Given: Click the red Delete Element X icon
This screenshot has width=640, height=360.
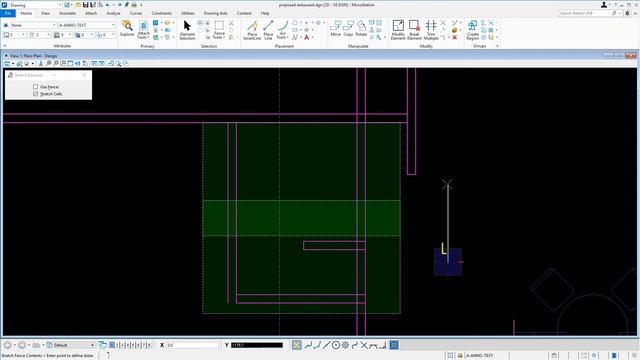Looking at the screenshot, I should (455, 38).
